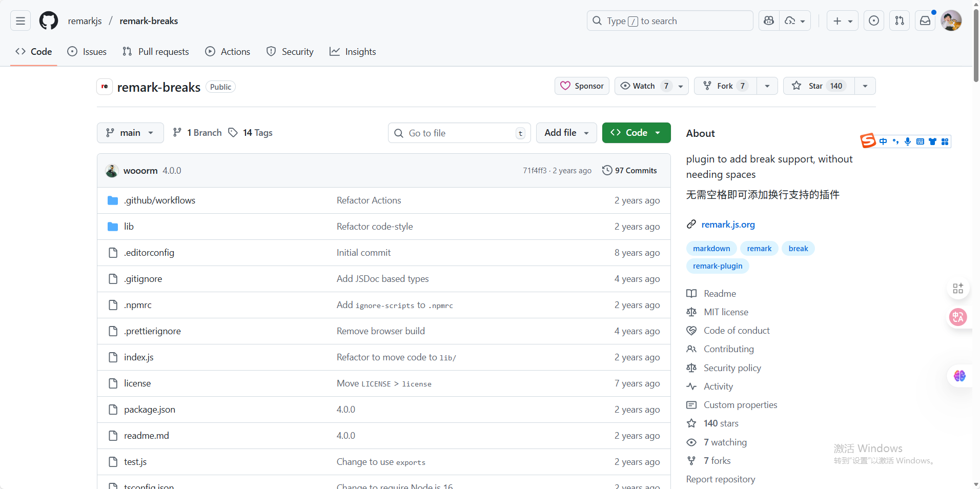Click the .github/workflows folder icon

(113, 200)
